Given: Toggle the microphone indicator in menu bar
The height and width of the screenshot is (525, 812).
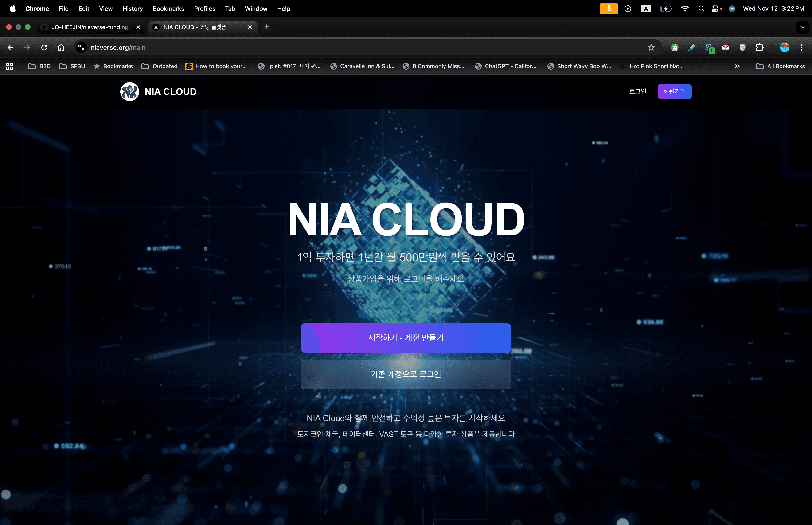Looking at the screenshot, I should pos(609,8).
